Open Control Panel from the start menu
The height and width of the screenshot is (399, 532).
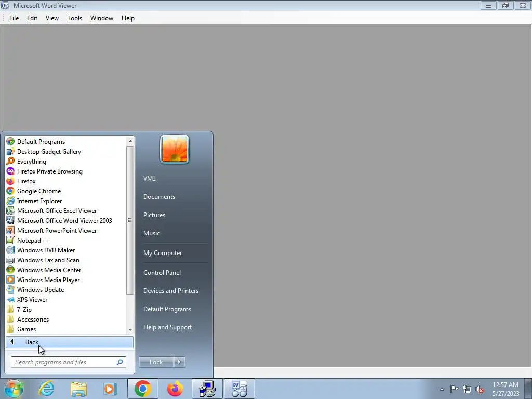coord(162,273)
